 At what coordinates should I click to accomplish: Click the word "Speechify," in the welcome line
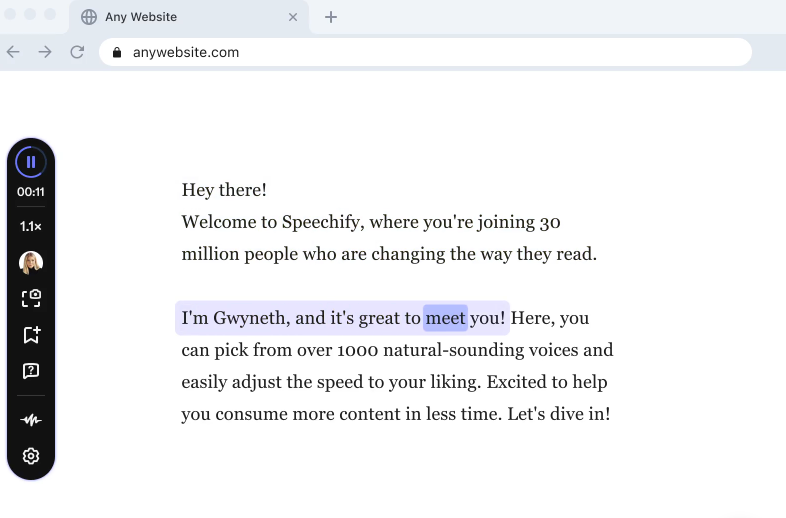(x=323, y=222)
